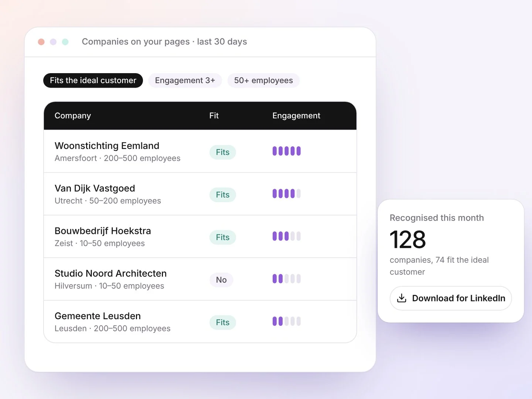Click the engagement bars for Van Dijk Vastgoed

[287, 194]
